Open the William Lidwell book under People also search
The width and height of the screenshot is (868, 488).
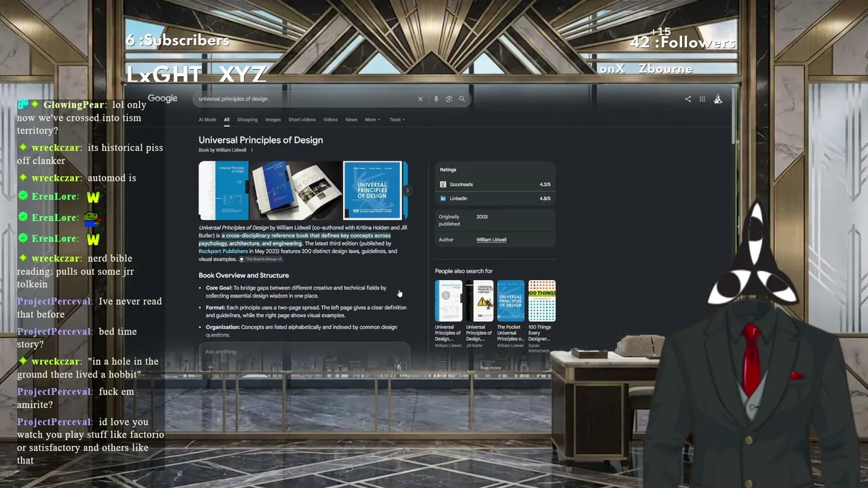tap(448, 313)
